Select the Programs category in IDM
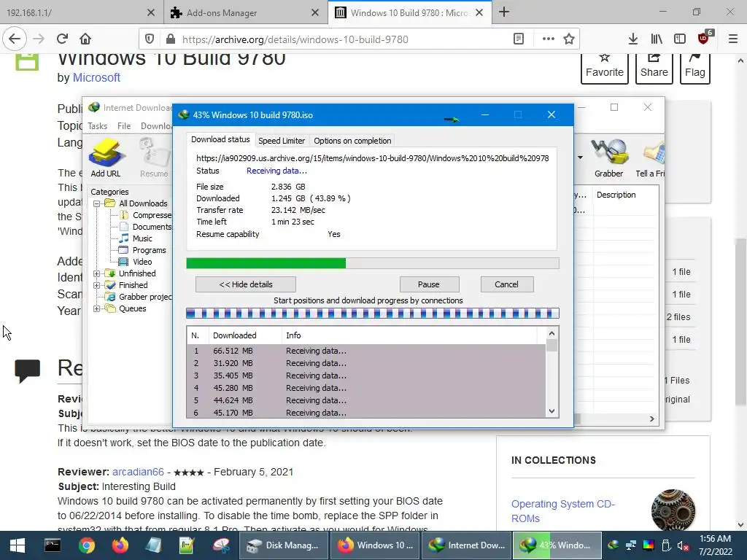This screenshot has width=747, height=560. pos(149,251)
